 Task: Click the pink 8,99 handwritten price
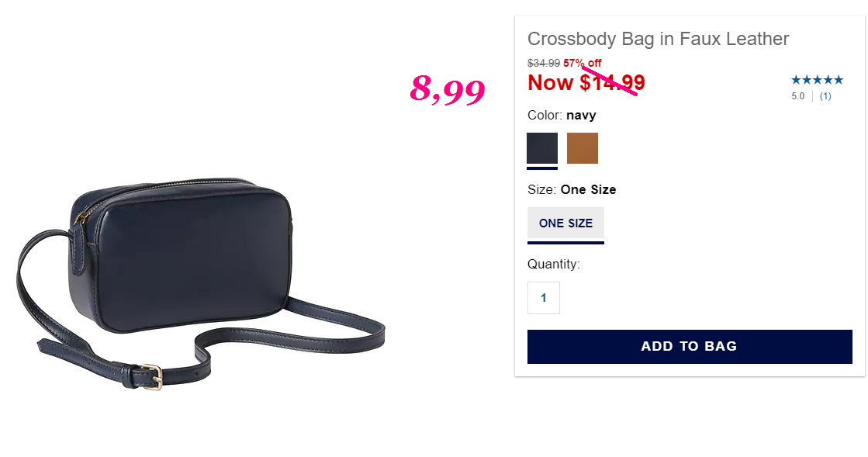pos(448,90)
